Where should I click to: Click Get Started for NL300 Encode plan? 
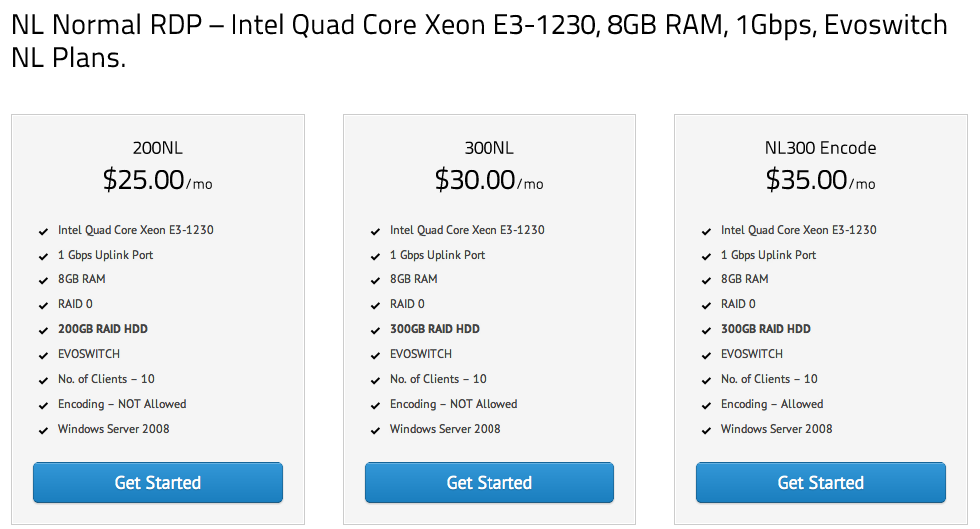click(x=820, y=482)
